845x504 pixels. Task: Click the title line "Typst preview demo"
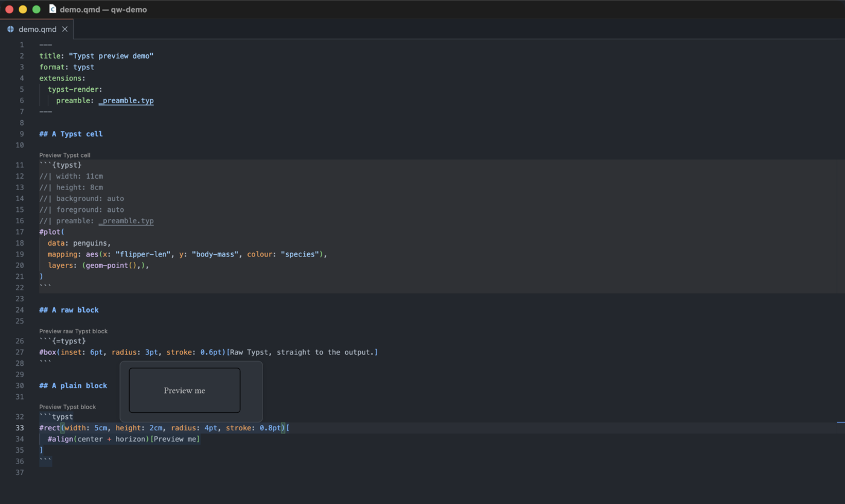point(97,56)
